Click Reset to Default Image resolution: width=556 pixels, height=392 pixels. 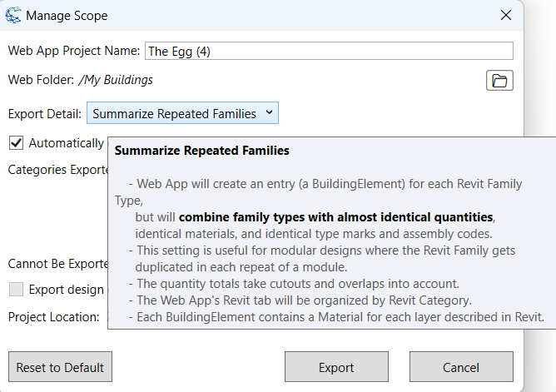pos(60,367)
